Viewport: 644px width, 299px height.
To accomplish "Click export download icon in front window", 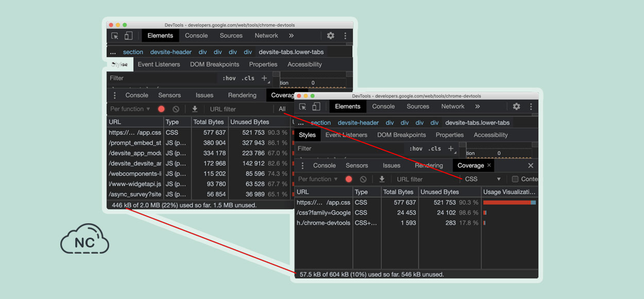I will point(382,179).
